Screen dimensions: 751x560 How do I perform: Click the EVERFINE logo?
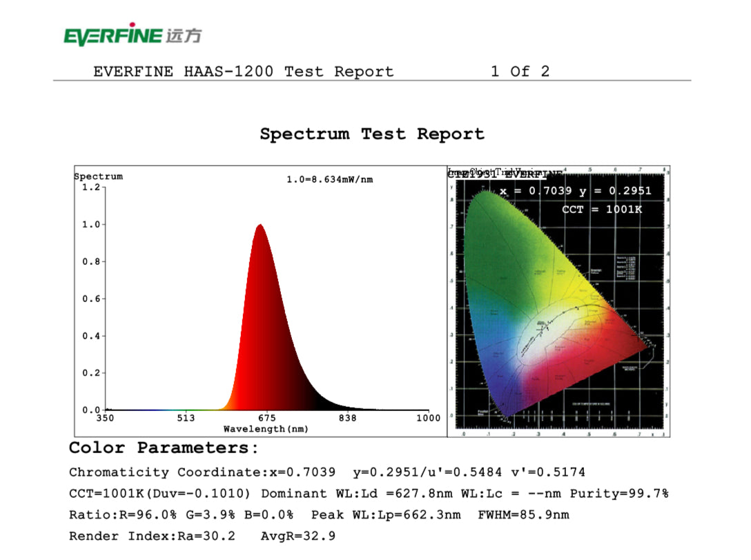[x=132, y=34]
